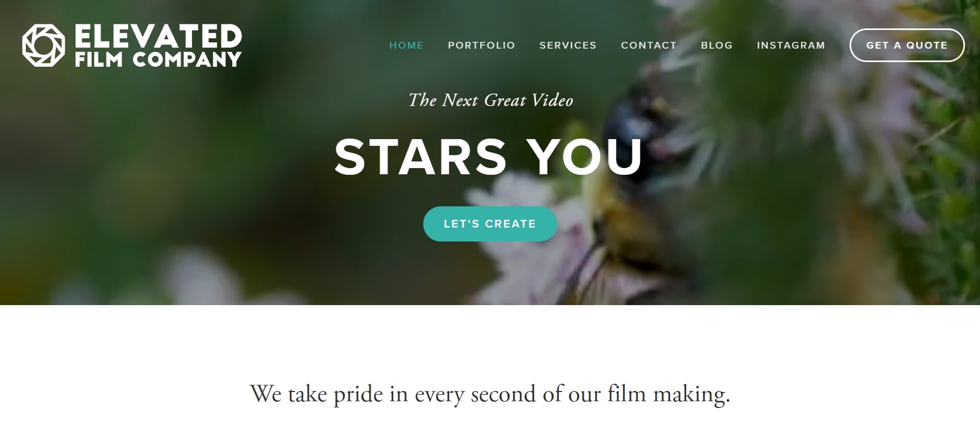The image size is (980, 422).
Task: Open the Blog link
Action: click(717, 46)
